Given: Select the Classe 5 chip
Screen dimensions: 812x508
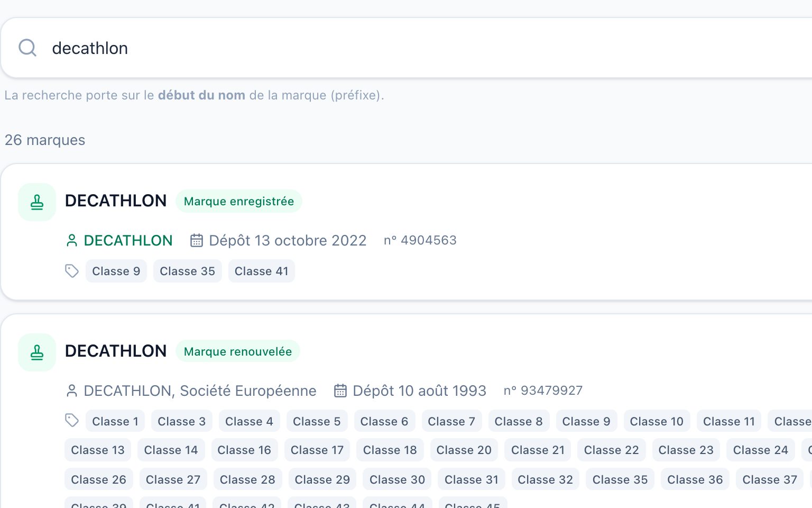Looking at the screenshot, I should pyautogui.click(x=317, y=421).
